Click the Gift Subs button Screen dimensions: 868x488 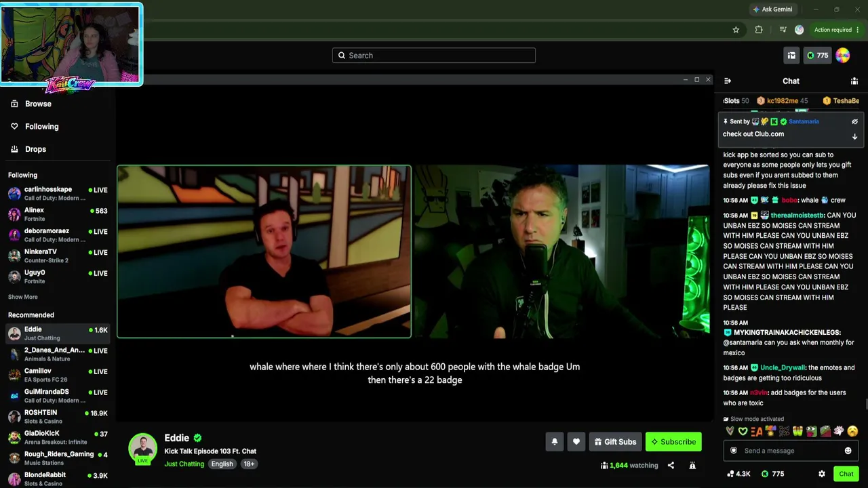615,442
